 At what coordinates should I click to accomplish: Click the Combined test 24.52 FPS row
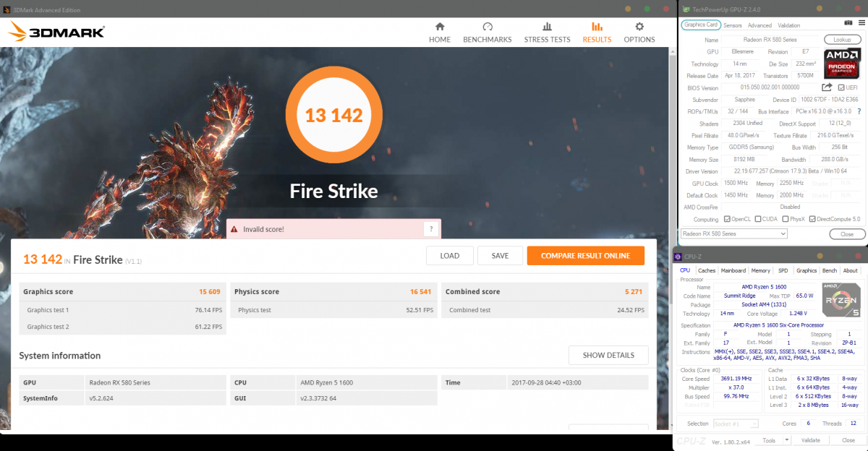click(545, 310)
